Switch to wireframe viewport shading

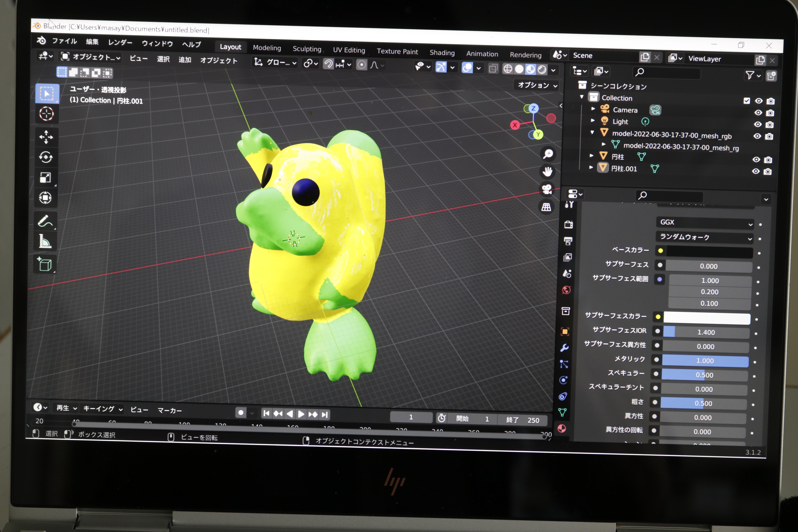[508, 69]
